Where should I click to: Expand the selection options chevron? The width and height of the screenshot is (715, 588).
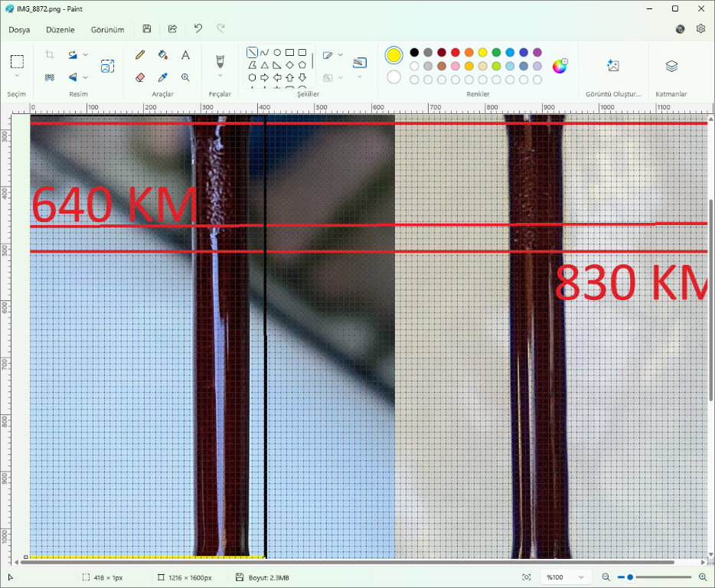pos(18,76)
